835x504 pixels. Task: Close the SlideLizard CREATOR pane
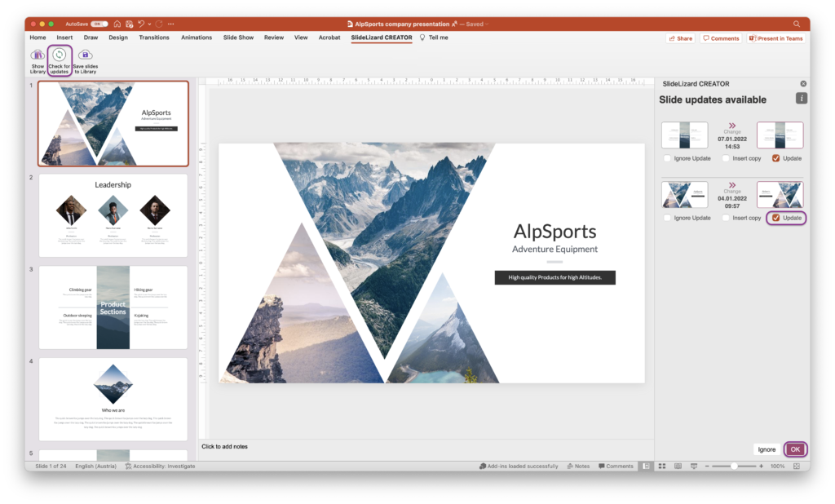click(803, 84)
